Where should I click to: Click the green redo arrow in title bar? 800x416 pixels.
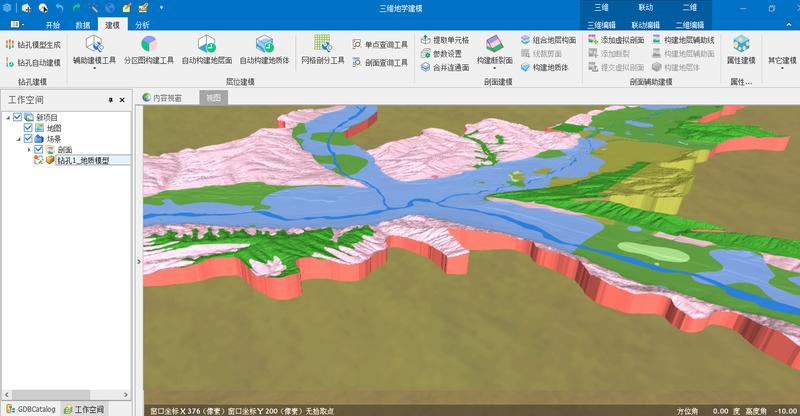click(77, 8)
